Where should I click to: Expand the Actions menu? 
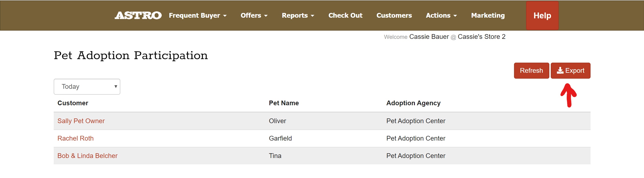441,16
